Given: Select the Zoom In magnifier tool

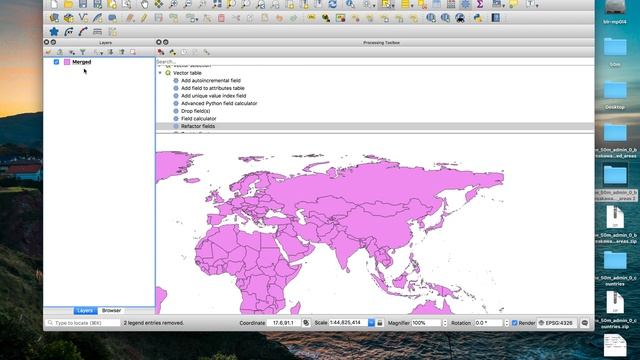Looking at the screenshot, I should point(173,4).
